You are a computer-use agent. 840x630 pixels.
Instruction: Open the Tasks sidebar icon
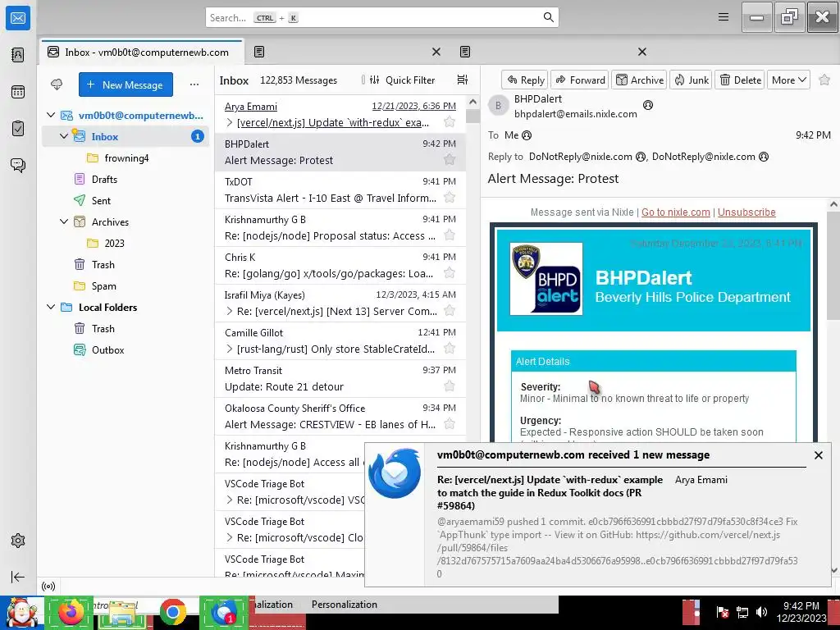click(x=18, y=129)
